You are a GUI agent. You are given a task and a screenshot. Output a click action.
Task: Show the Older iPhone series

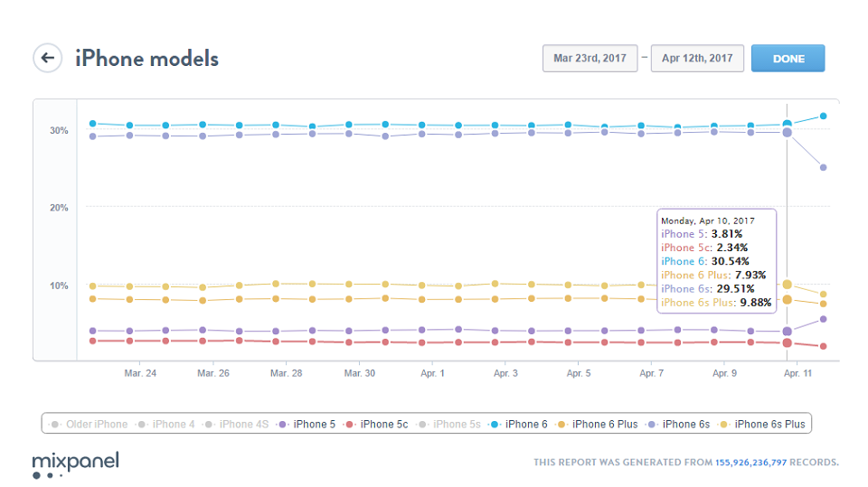coord(89,424)
